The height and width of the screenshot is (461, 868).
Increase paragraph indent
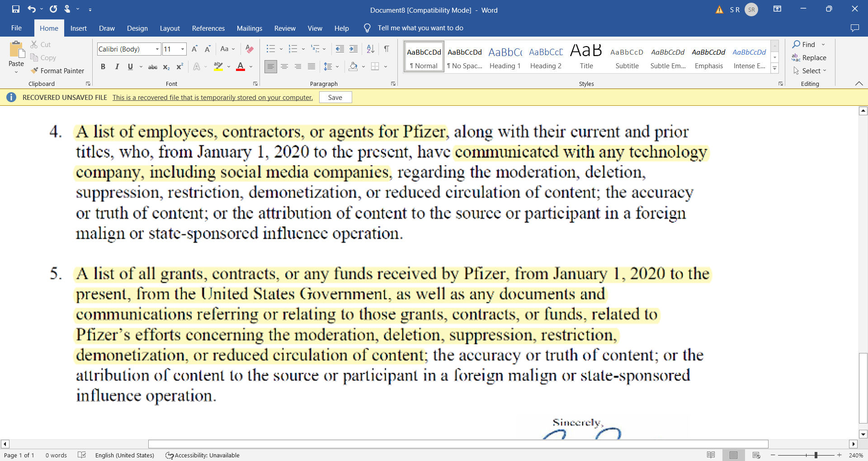(x=354, y=49)
